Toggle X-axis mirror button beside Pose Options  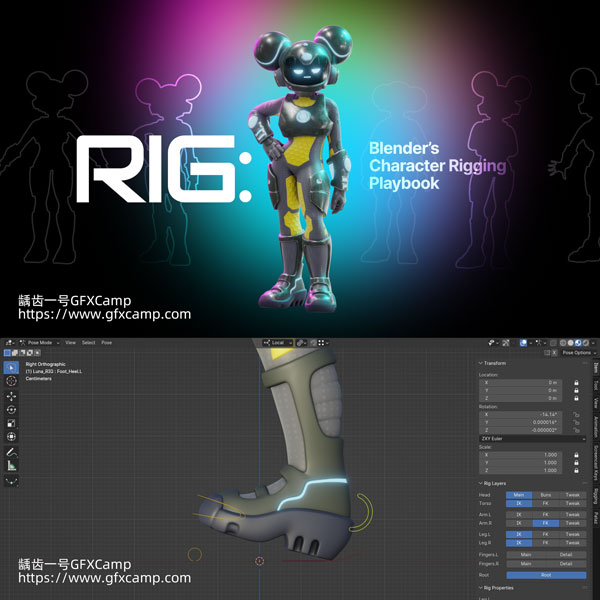[x=554, y=353]
